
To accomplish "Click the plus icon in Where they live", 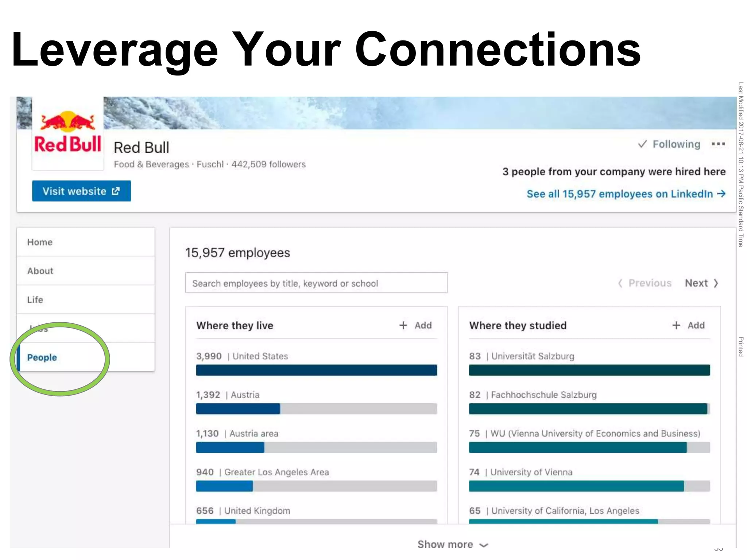I will (403, 325).
